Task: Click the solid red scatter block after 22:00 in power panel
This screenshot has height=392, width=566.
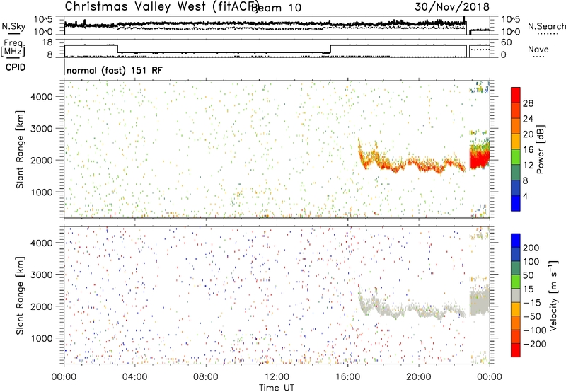Action: [479, 158]
